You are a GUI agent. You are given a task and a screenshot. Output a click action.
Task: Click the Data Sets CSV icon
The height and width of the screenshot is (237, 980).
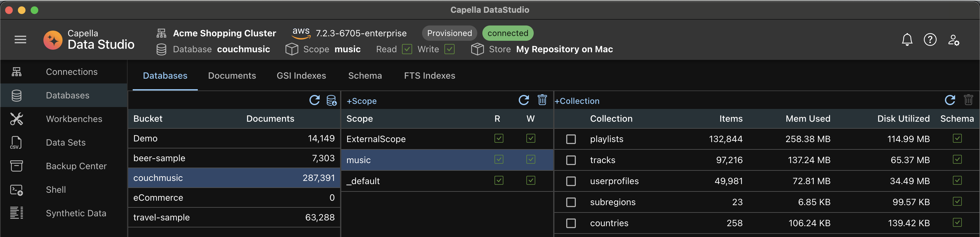16,142
